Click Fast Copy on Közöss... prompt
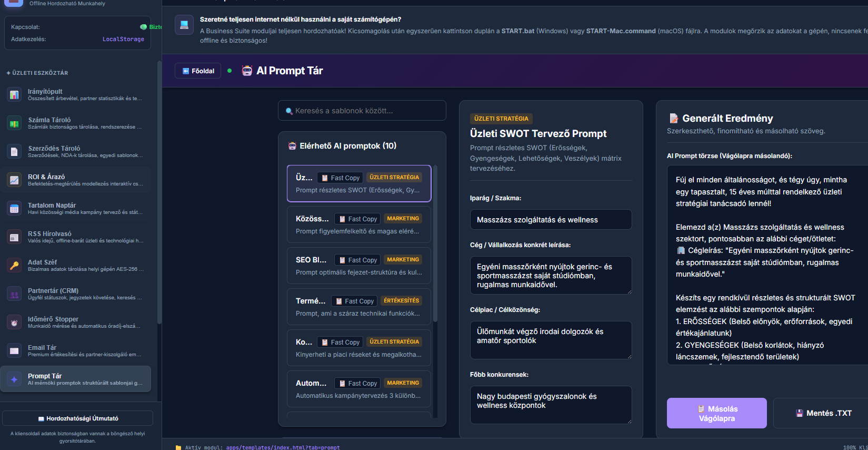This screenshot has width=868, height=450. (358, 219)
